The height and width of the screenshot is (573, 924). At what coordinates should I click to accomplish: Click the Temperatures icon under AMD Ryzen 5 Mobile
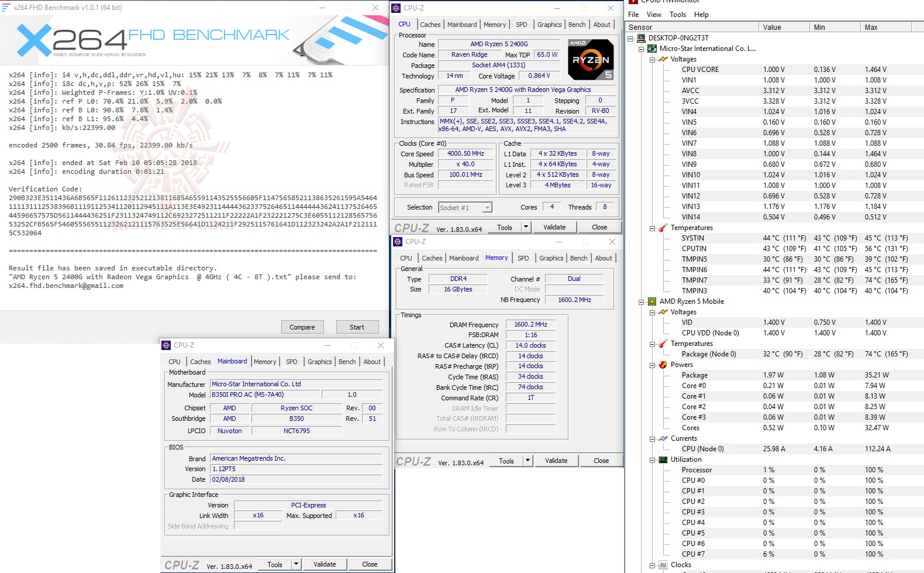[x=663, y=344]
